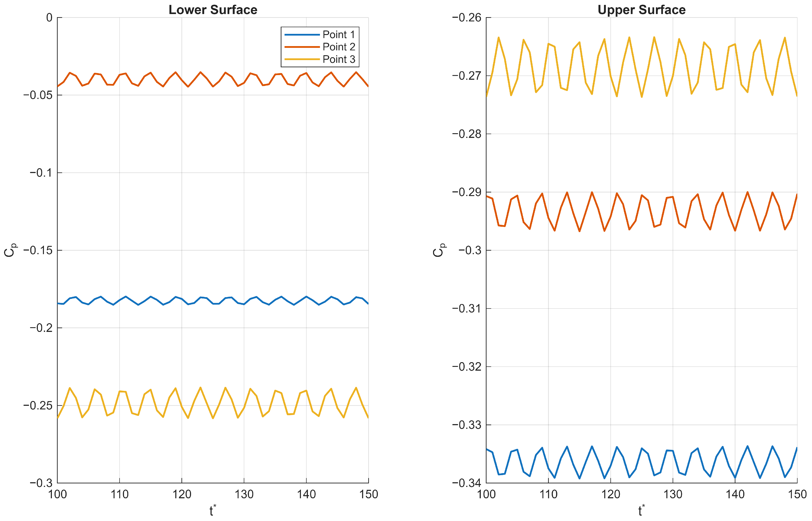Select the Lower Surface plot title
This screenshot has width=812, height=521.
pos(213,10)
